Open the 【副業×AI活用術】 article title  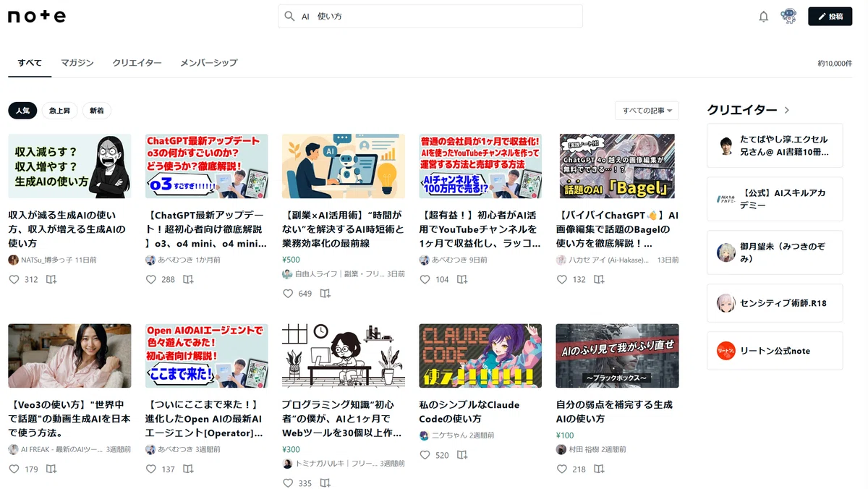point(343,229)
